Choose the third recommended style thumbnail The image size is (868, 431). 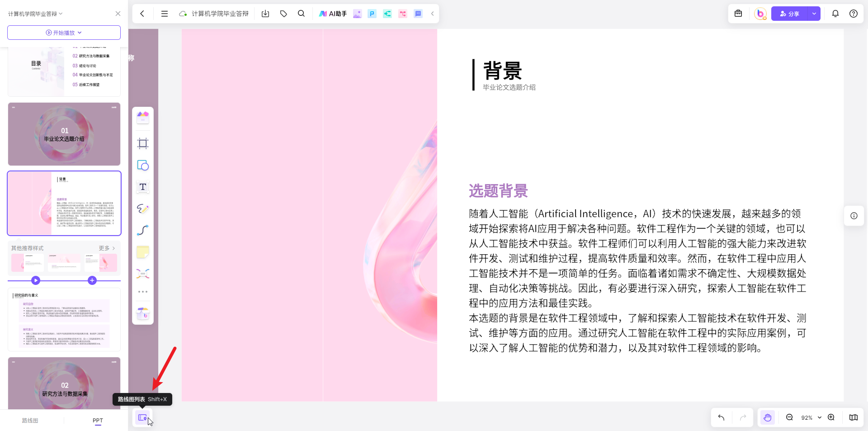point(101,263)
